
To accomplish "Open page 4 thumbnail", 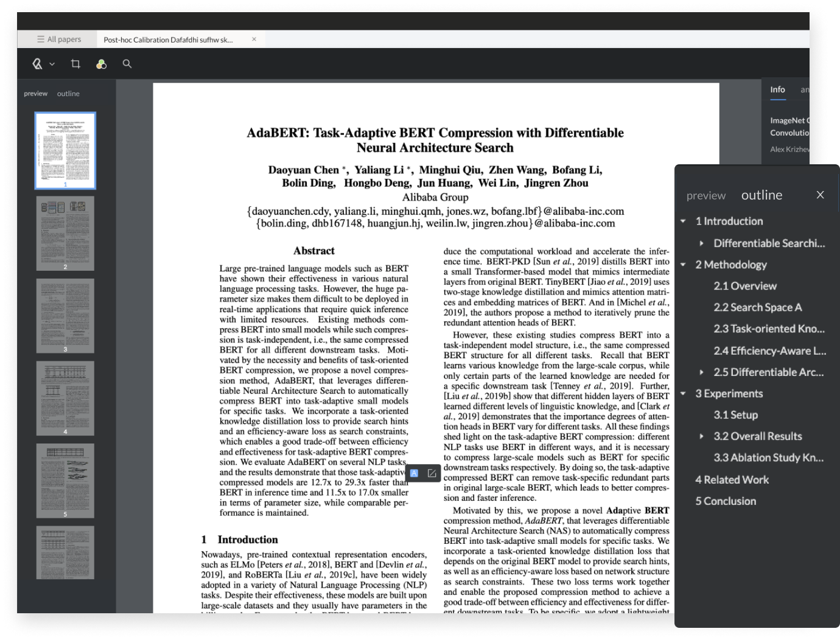I will 65,398.
